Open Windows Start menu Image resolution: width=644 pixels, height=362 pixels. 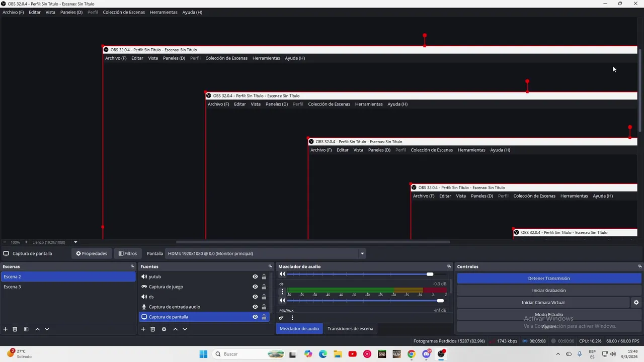pyautogui.click(x=203, y=354)
